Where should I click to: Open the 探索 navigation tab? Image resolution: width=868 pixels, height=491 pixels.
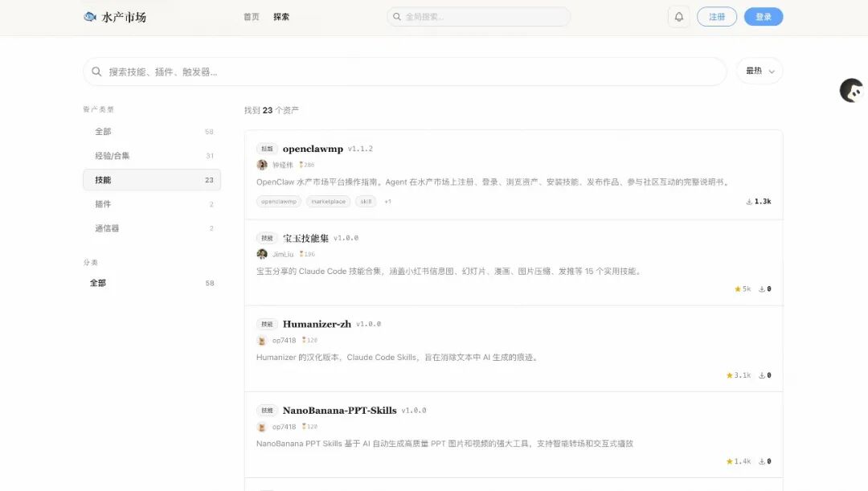(x=280, y=16)
